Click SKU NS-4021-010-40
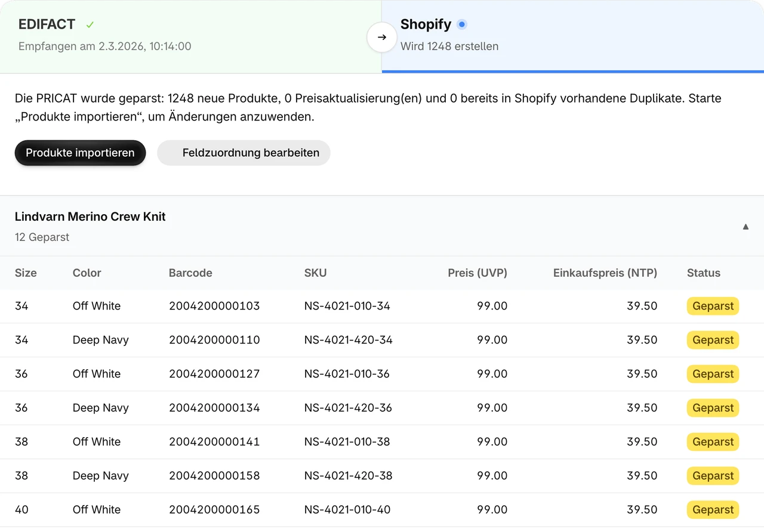This screenshot has width=764, height=532. (x=347, y=510)
